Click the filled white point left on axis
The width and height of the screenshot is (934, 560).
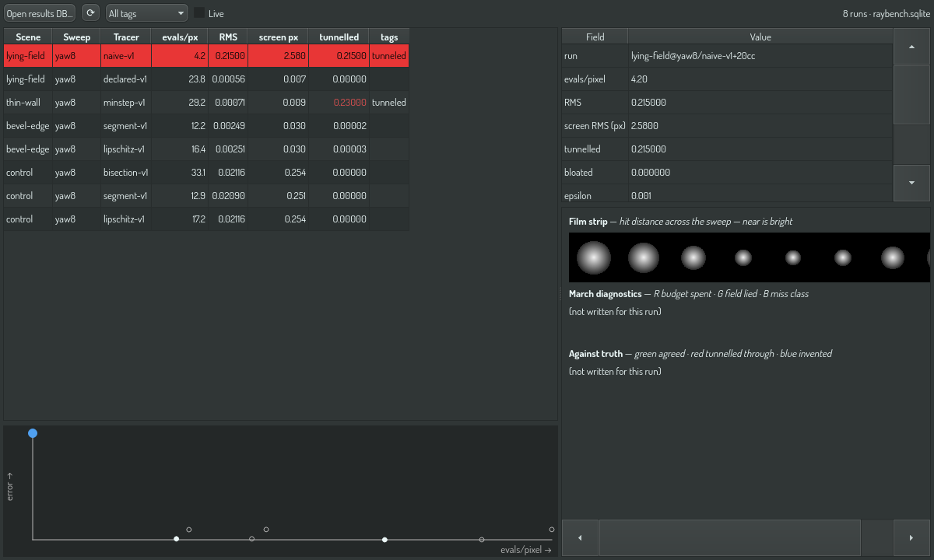177,539
